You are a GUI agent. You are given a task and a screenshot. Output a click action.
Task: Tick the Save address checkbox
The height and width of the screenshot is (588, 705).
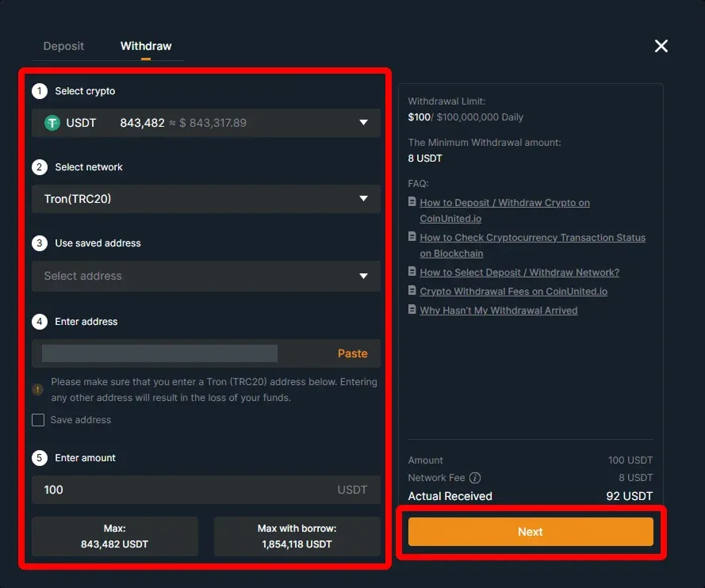tap(38, 420)
